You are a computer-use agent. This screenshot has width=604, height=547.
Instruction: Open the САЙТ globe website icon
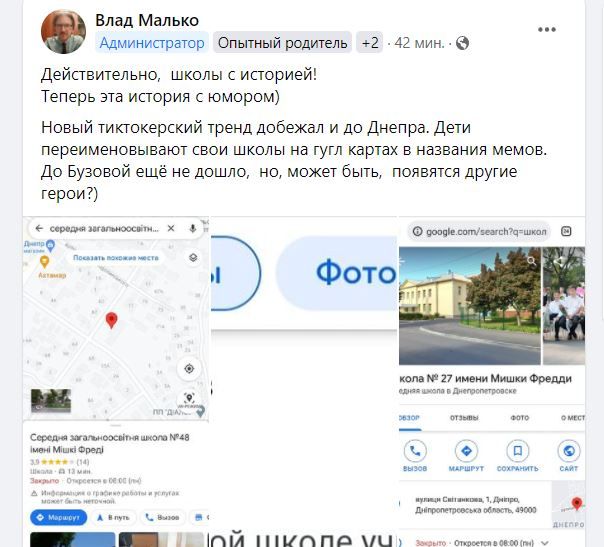(569, 451)
